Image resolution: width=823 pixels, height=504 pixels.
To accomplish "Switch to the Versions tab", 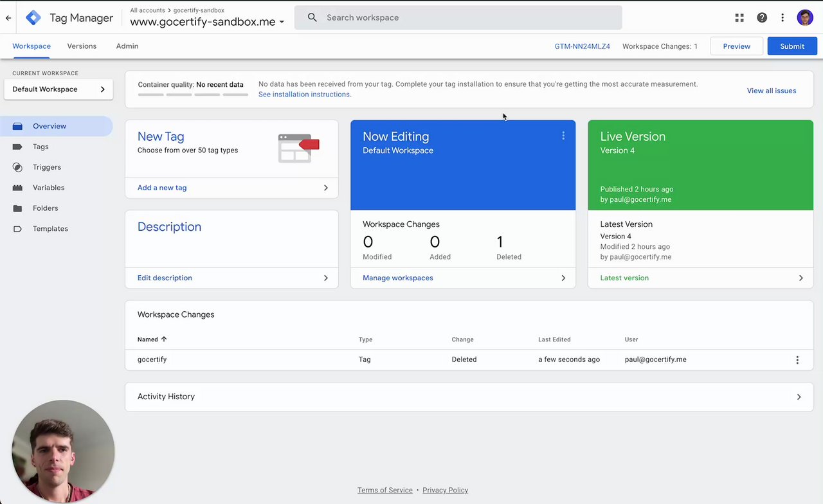I will coord(82,46).
